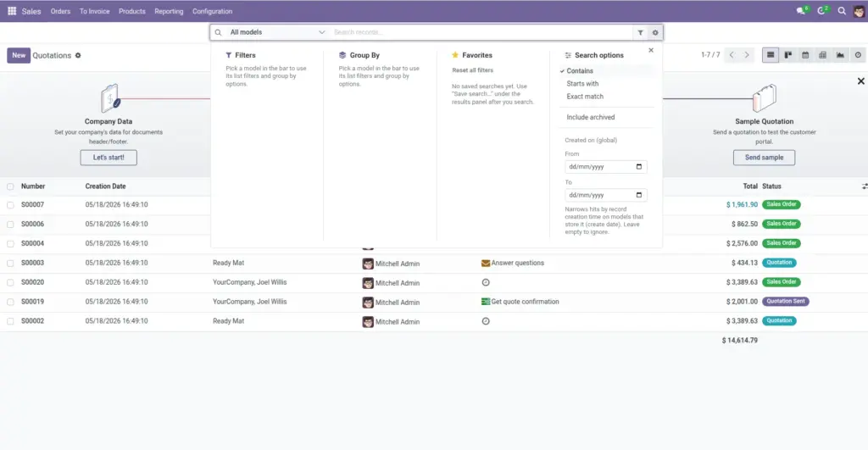Open activity clock view icon
Image resolution: width=868 pixels, height=450 pixels.
pyautogui.click(x=858, y=55)
